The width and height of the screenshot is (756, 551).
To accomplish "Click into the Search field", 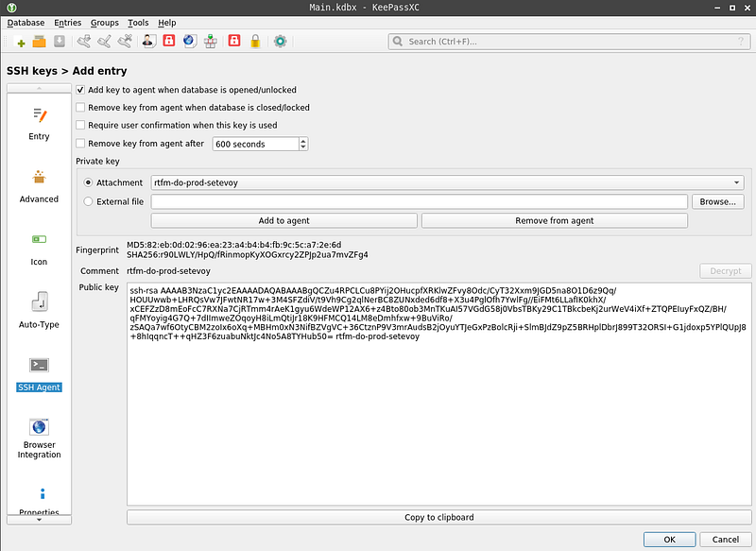I will [x=569, y=42].
